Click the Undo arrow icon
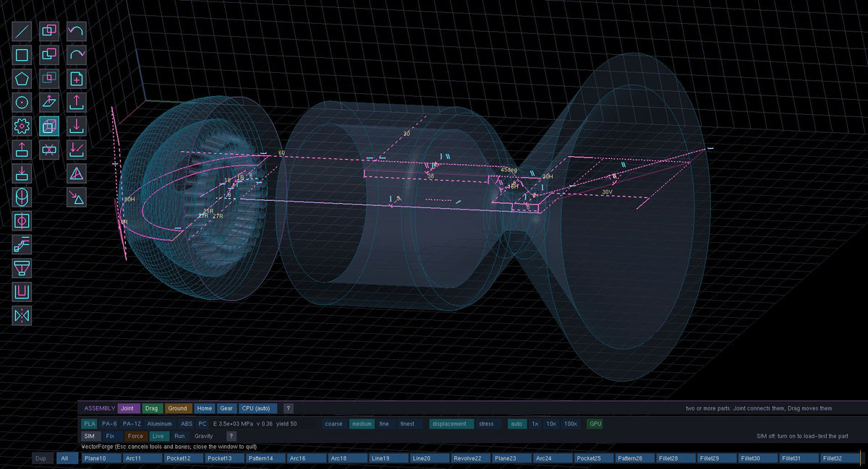Viewport: 868px width, 469px height. click(x=77, y=31)
